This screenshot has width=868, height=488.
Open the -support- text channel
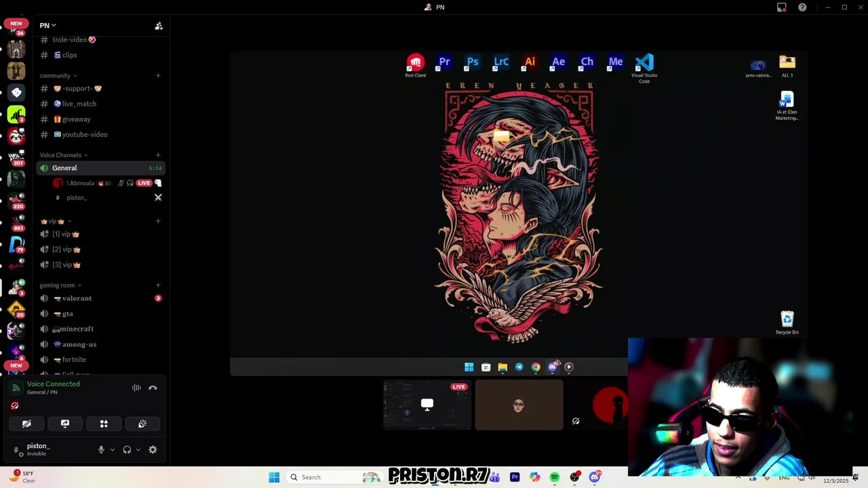[100, 88]
